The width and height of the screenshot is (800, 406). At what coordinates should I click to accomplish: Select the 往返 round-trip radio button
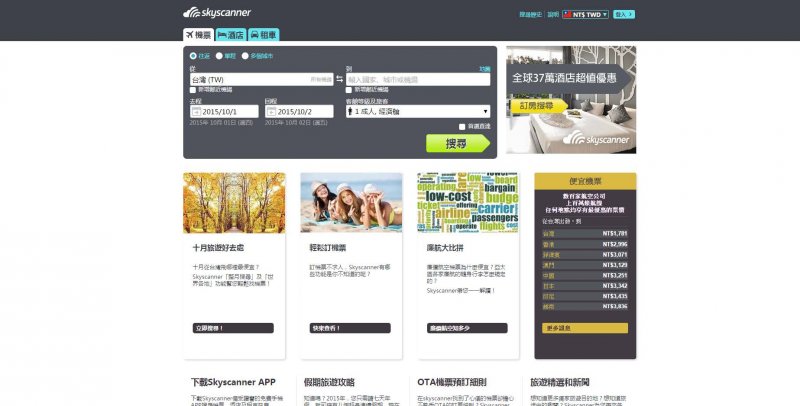pos(193,56)
